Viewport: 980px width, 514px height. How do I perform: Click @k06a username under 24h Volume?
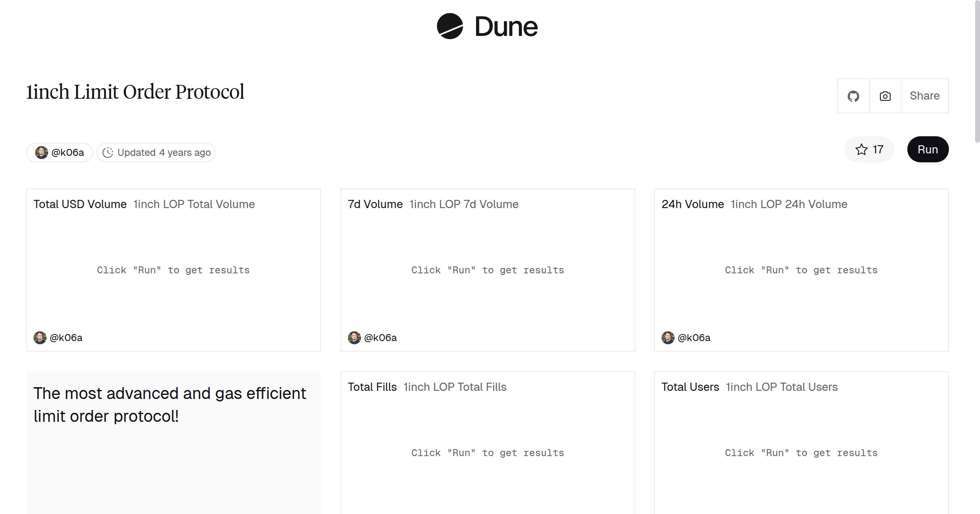(694, 338)
